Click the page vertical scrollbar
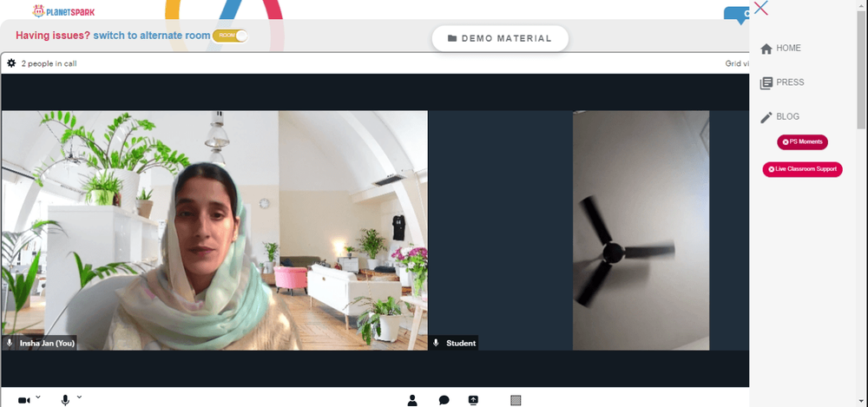The width and height of the screenshot is (868, 407). 861,69
